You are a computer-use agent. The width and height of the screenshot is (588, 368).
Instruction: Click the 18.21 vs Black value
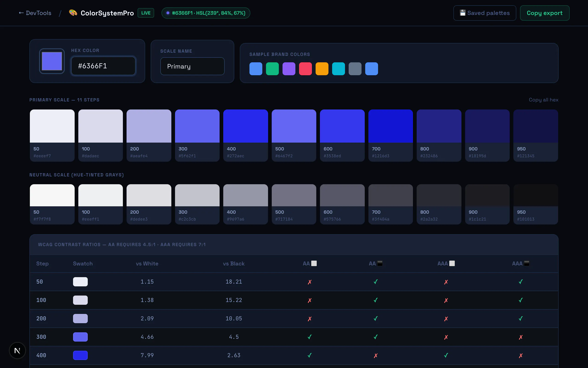[234, 282]
